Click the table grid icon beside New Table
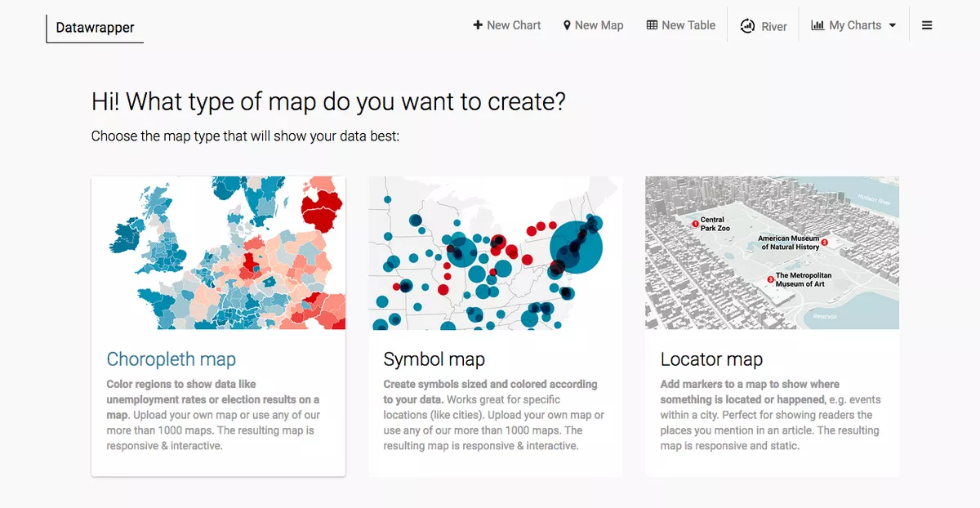980x508 pixels. (x=652, y=25)
